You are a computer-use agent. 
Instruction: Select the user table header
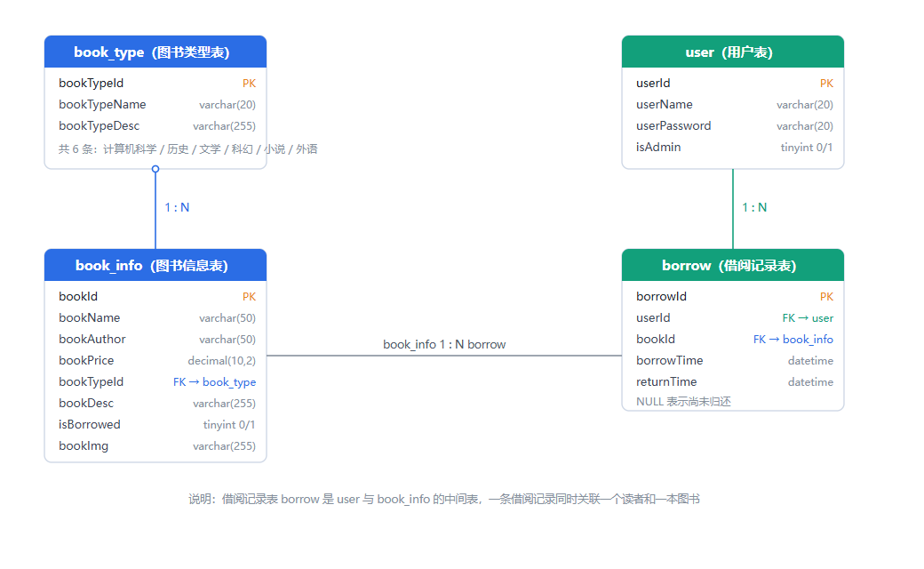coord(732,52)
